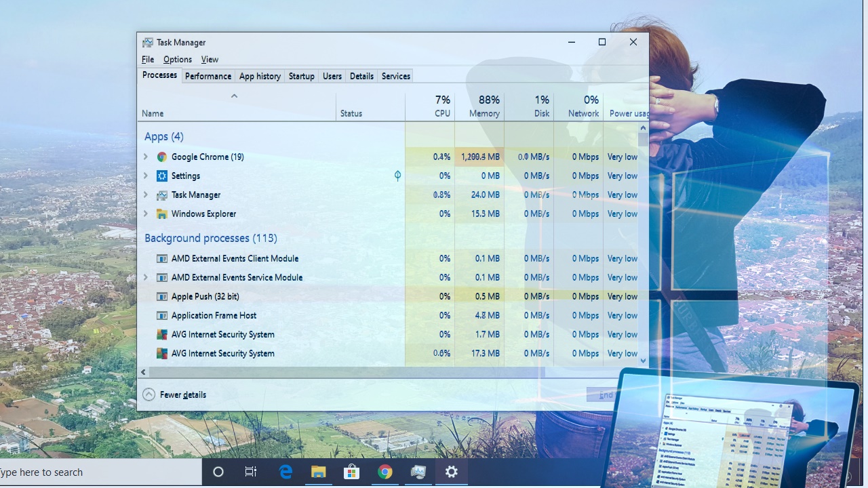The image size is (868, 488).
Task: Select the Settings gear process icon
Action: 161,176
